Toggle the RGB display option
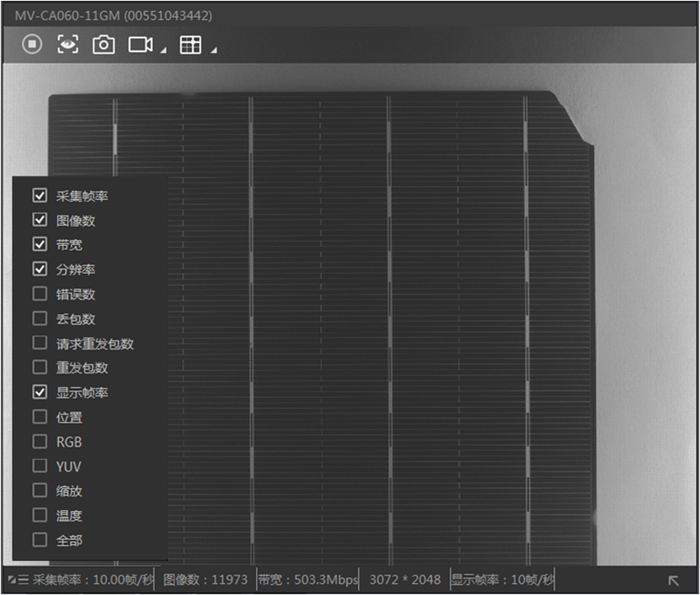 (40, 441)
